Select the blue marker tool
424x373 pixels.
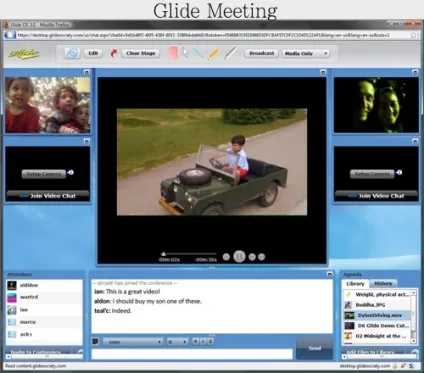[x=198, y=54]
